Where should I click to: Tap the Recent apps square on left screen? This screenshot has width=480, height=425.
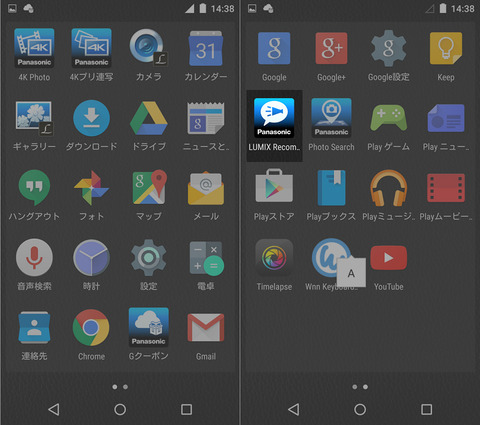coord(186,409)
